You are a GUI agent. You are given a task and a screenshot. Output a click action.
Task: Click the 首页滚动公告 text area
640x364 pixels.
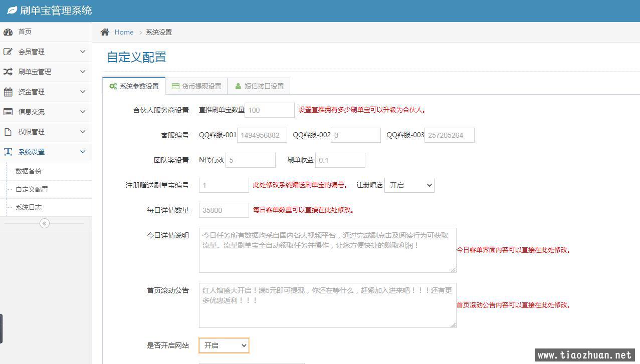click(327, 305)
